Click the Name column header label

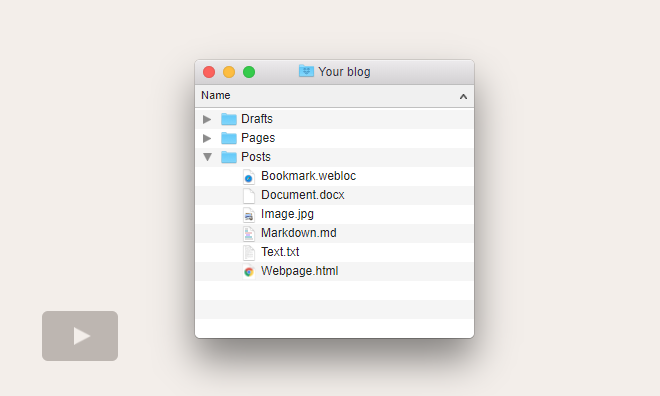tap(216, 96)
